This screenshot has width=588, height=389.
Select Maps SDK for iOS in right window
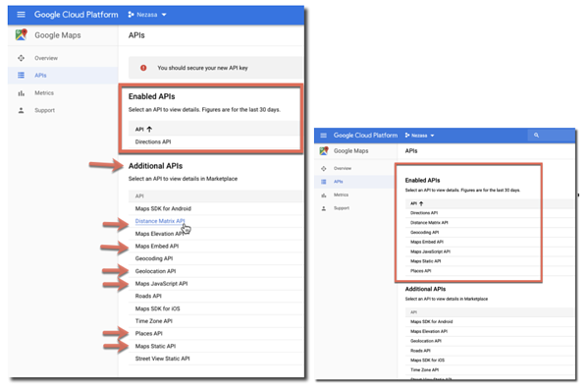point(427,361)
